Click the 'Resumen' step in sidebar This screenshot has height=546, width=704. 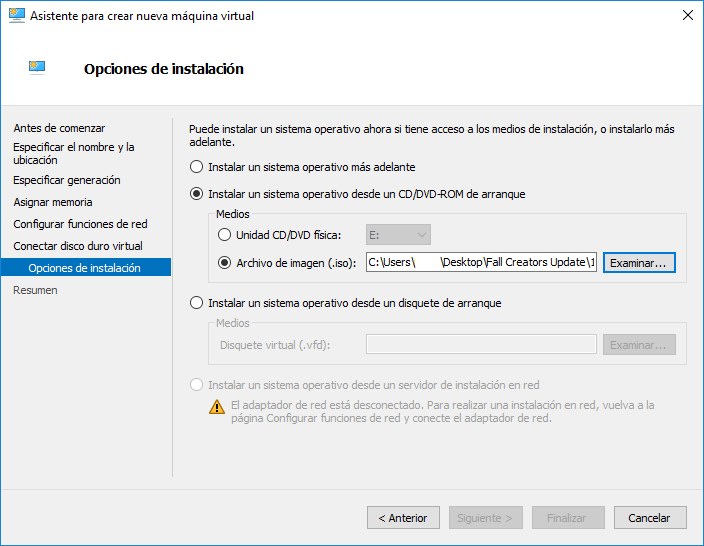click(35, 290)
